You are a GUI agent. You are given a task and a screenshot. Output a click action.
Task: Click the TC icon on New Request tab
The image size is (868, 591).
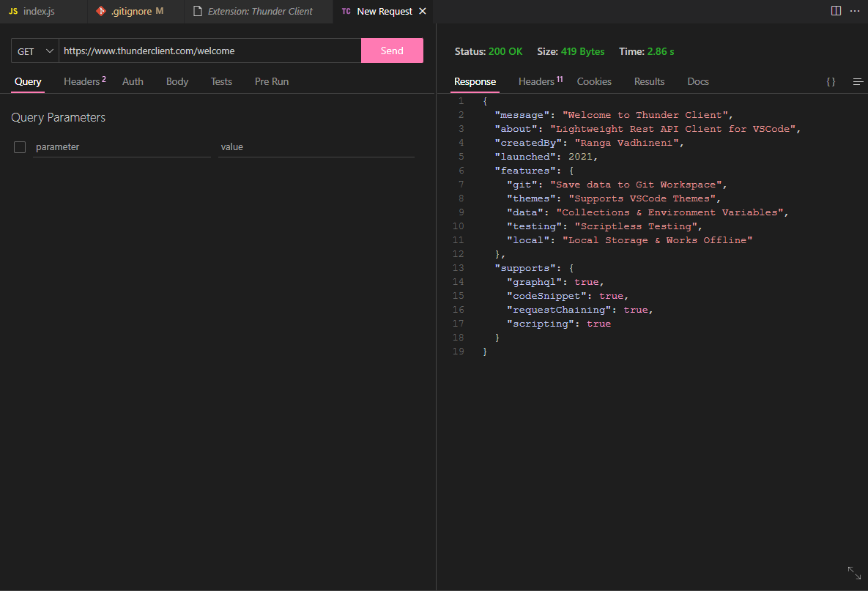click(x=346, y=11)
